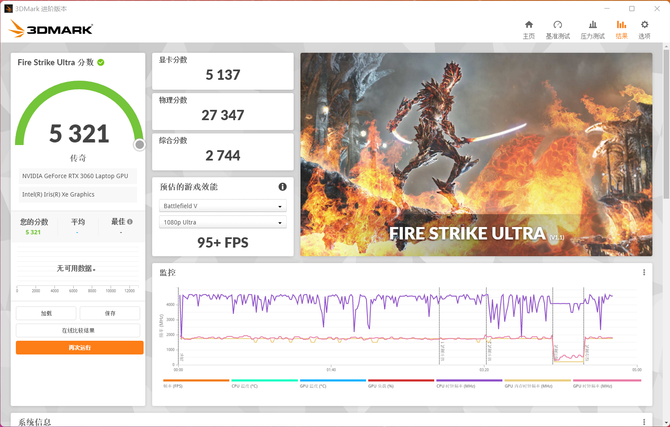
Task: Switch to the 结果 results tab
Action: pos(621,29)
